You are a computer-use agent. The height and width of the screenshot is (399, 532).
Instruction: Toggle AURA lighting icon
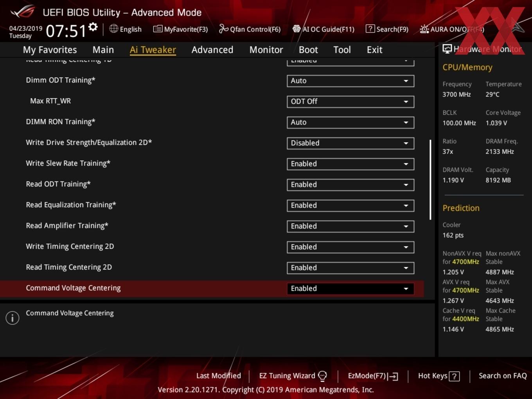(424, 29)
